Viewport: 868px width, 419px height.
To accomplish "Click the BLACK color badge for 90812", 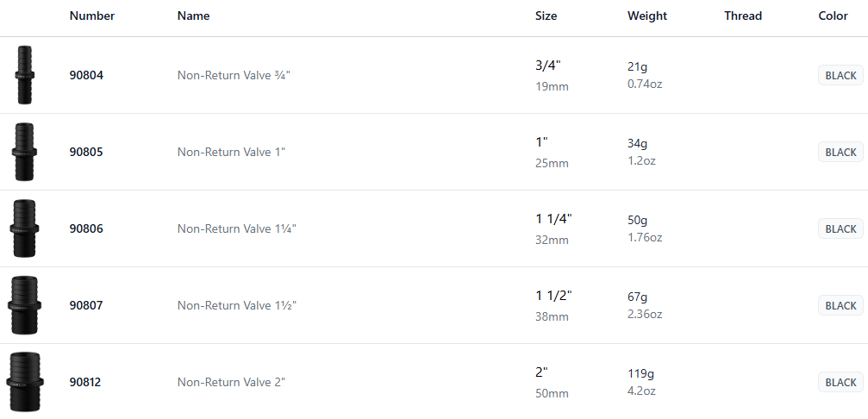I will coord(840,382).
